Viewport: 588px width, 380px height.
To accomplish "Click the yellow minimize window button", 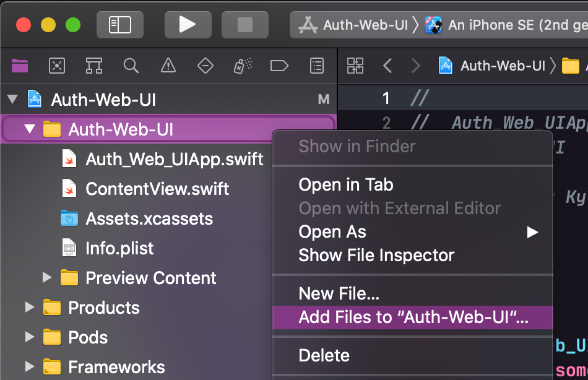I will pyautogui.click(x=48, y=25).
